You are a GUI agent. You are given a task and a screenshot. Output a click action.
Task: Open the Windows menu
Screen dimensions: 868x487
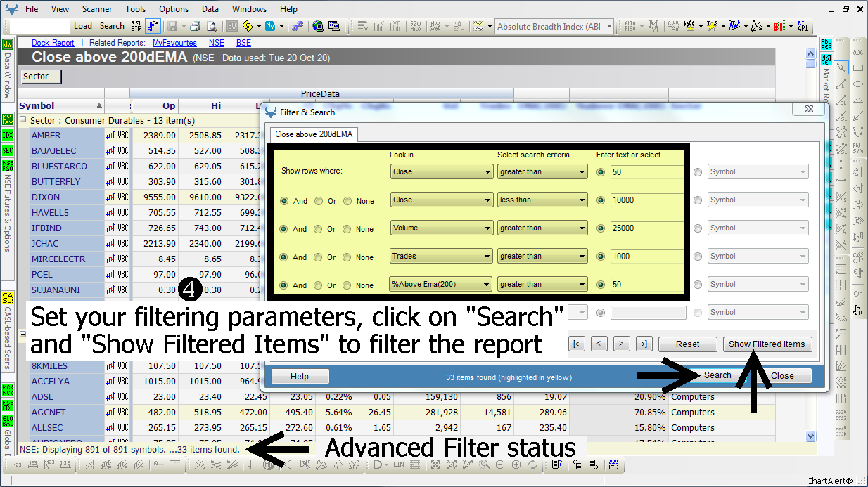coord(249,9)
